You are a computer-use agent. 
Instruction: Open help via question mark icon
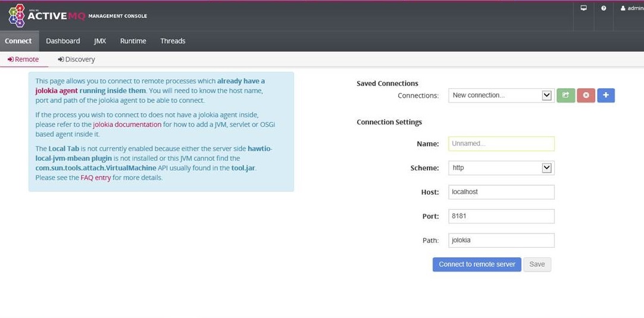604,8
